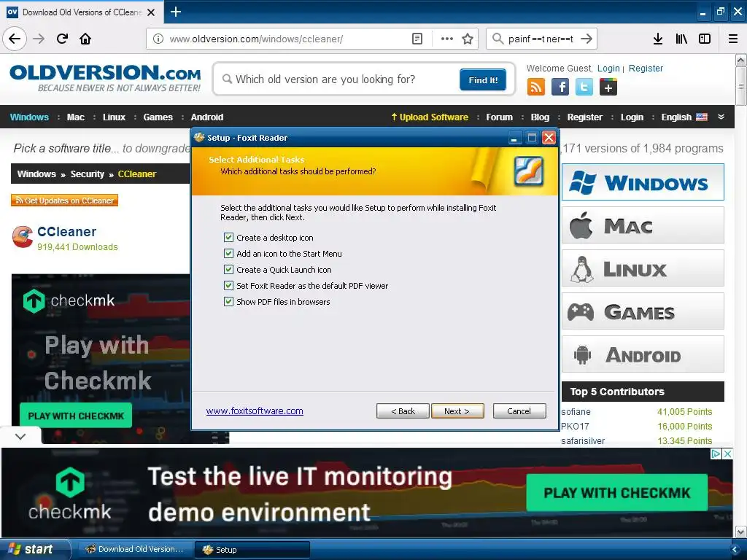The height and width of the screenshot is (560, 747).
Task: Click the Foxit Reader logo in setup header
Action: point(528,171)
